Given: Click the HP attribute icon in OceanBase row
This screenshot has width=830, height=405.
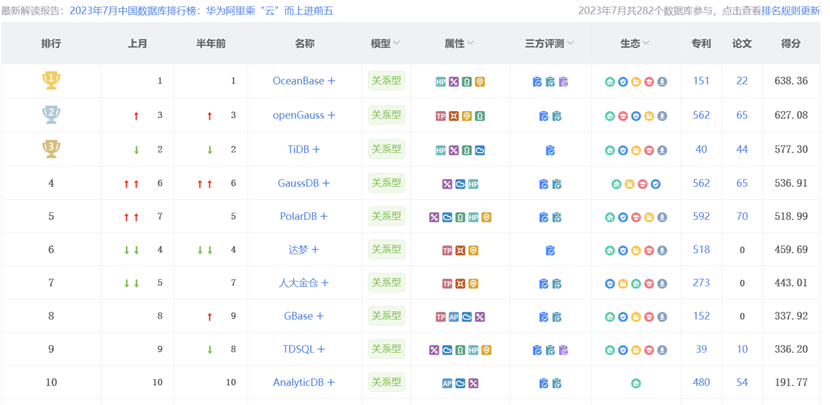Looking at the screenshot, I should tap(441, 81).
